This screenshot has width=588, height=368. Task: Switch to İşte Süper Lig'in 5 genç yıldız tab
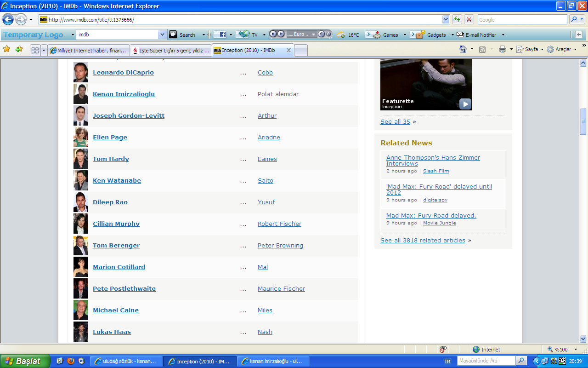coord(171,51)
